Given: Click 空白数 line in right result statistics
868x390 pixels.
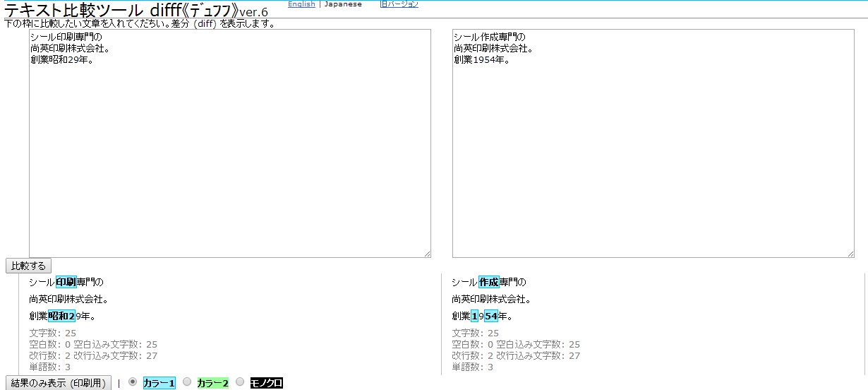Looking at the screenshot, I should pyautogui.click(x=516, y=344).
